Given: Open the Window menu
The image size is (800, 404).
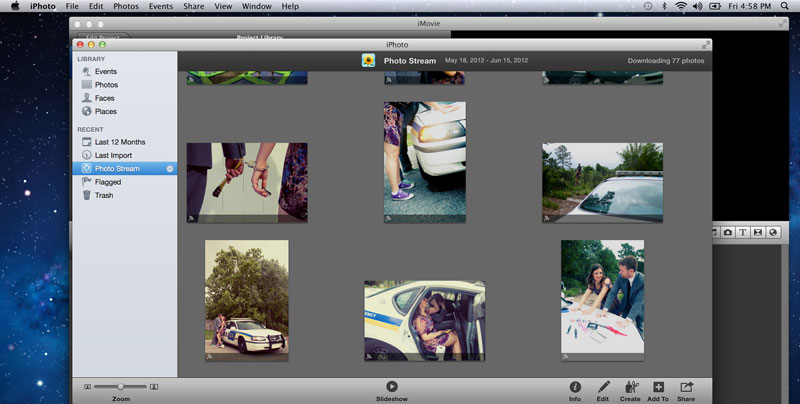Looking at the screenshot, I should [257, 6].
